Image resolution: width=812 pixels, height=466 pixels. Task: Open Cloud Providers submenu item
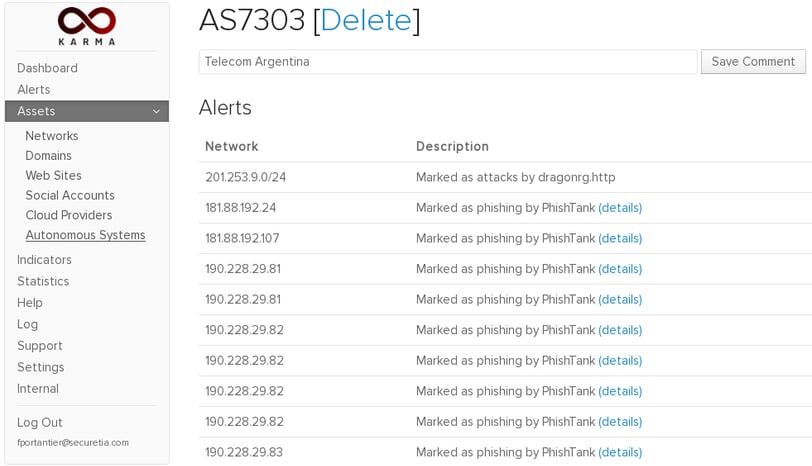tap(69, 215)
